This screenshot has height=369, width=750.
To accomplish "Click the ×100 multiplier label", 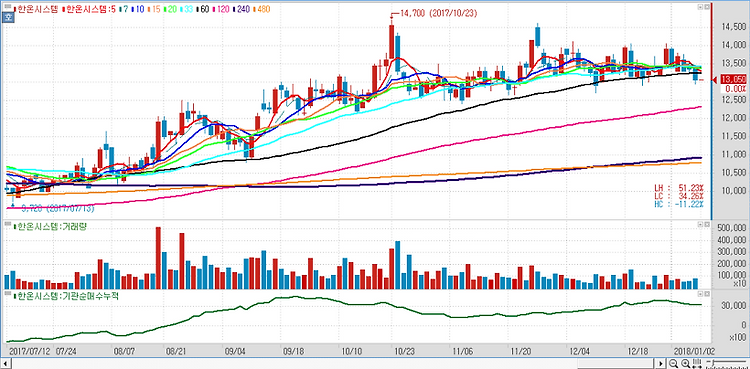I will [738, 337].
